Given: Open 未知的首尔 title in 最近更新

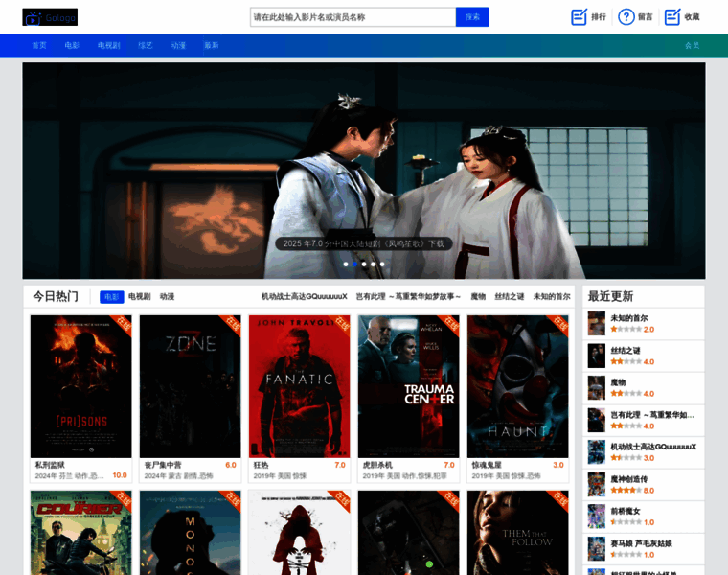Looking at the screenshot, I should [x=629, y=318].
